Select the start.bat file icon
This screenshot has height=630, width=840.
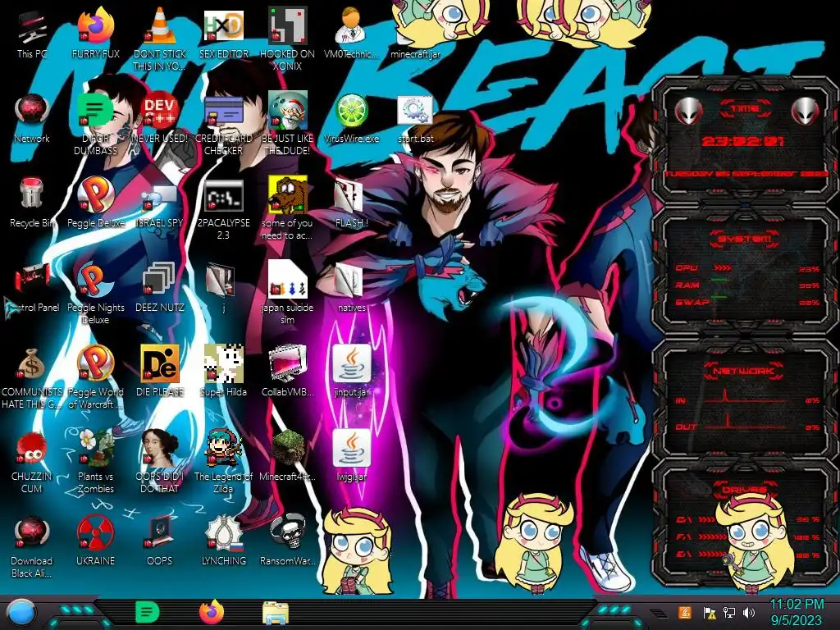coord(415,111)
